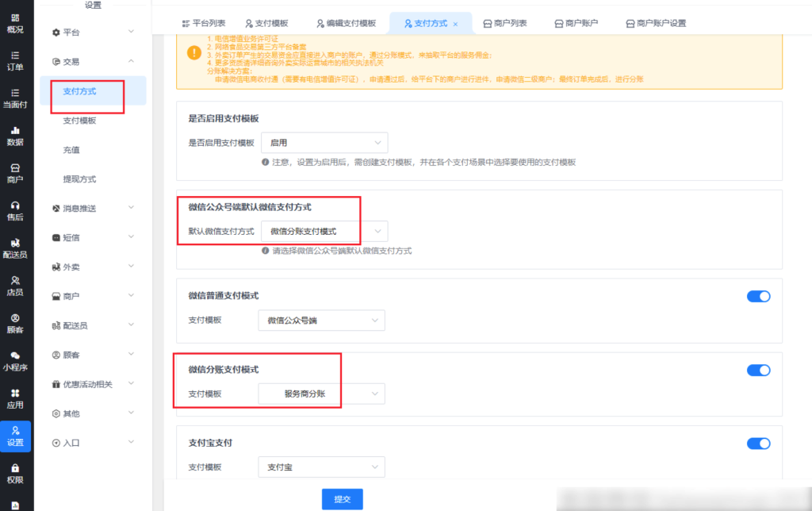Open the 订单 orders icon
The width and height of the screenshot is (812, 511).
tap(15, 56)
